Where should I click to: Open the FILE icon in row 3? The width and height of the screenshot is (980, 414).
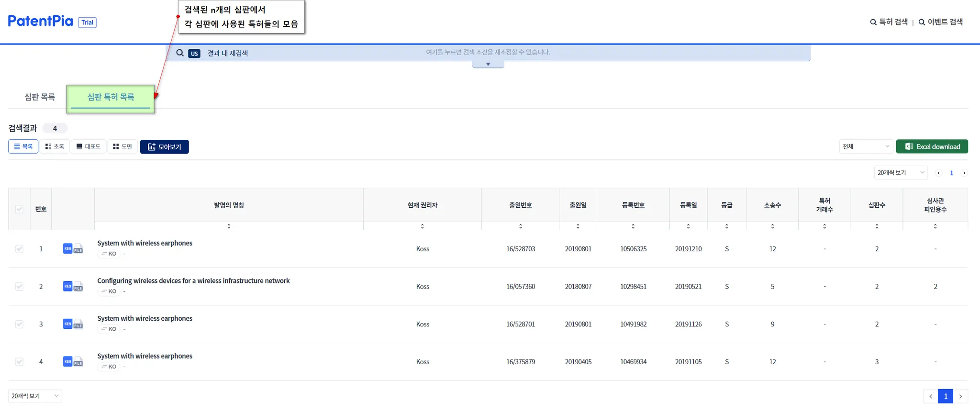[x=78, y=324]
